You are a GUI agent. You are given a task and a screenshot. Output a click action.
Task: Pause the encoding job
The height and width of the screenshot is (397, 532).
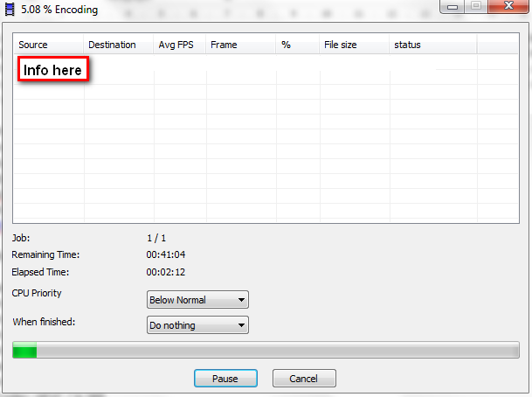225,379
